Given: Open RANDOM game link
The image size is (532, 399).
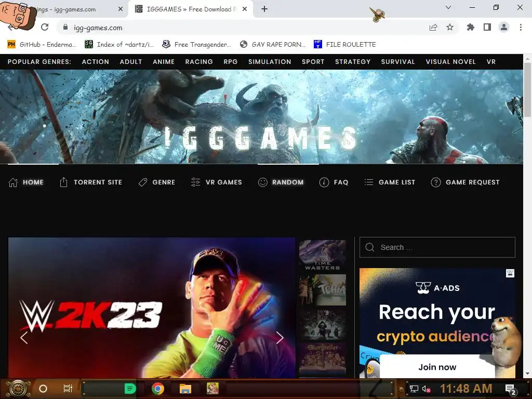Looking at the screenshot, I should [x=281, y=182].
